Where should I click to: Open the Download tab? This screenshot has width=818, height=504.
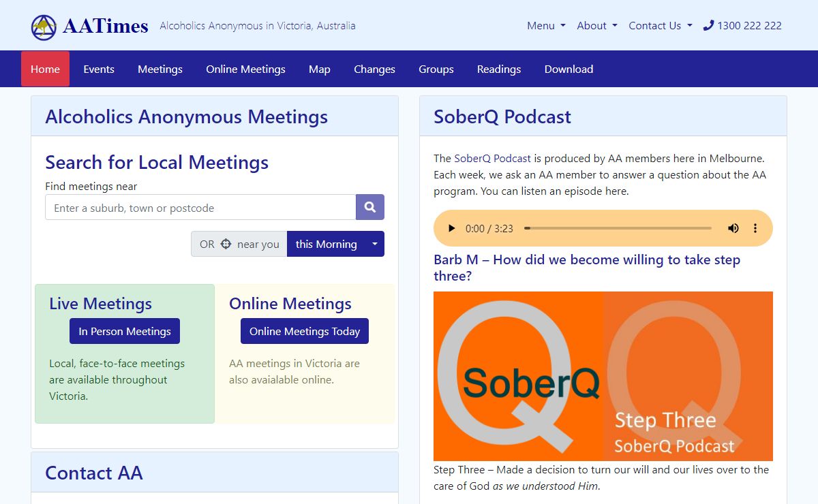pos(569,69)
